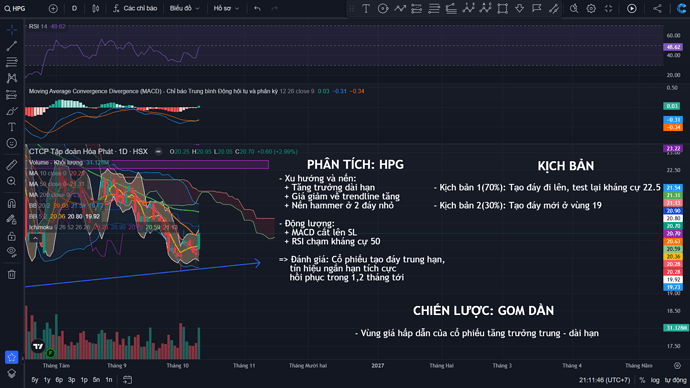Screen dimensions: 690x388
Task: Expand the Hồ sơ dropdown
Action: pyautogui.click(x=226, y=8)
